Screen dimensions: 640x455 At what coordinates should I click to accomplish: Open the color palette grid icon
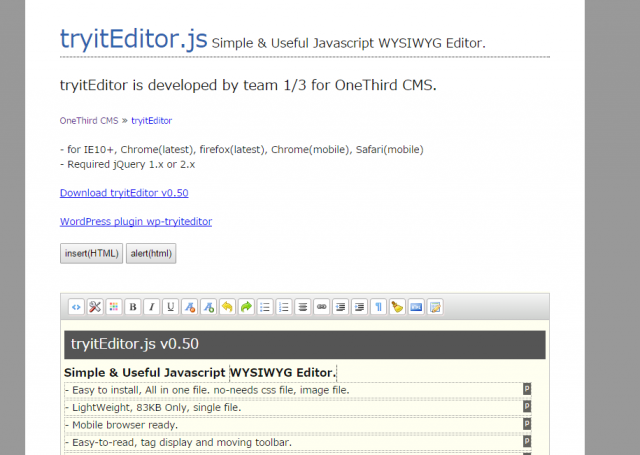pos(114,307)
